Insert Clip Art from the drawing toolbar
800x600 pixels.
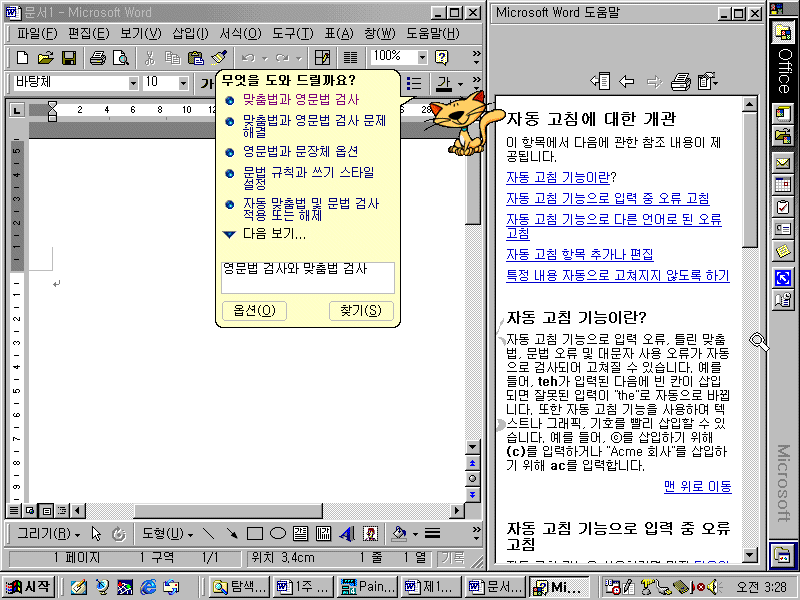click(370, 534)
